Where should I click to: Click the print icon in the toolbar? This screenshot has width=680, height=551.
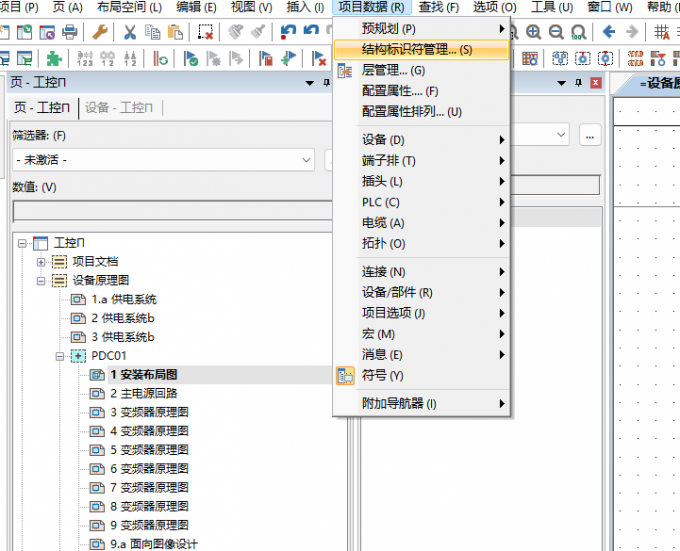[69, 32]
